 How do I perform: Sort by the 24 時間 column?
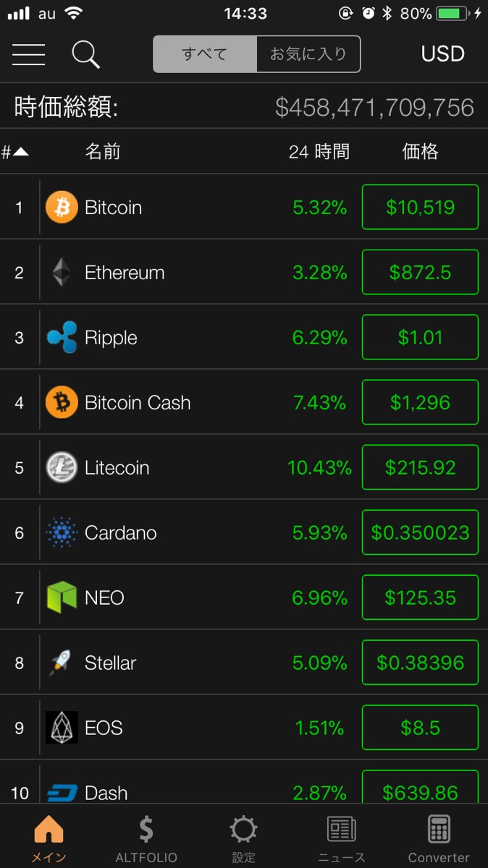(319, 152)
